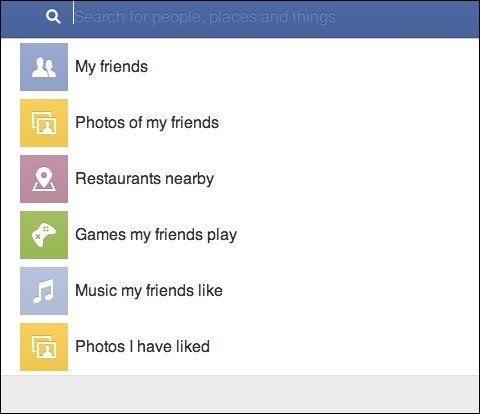Click empty blue header area after placeholder text
Viewport: 480px width, 414px height.
click(407, 17)
